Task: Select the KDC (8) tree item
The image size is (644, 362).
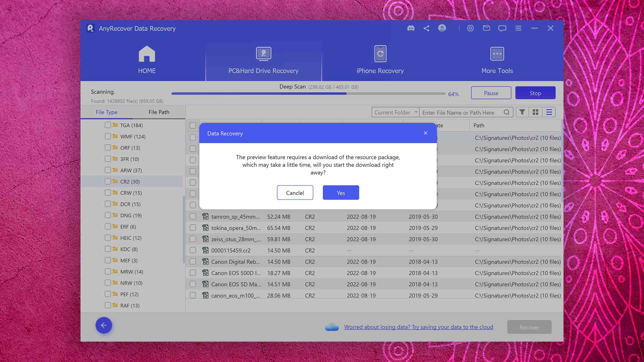Action: 129,249
